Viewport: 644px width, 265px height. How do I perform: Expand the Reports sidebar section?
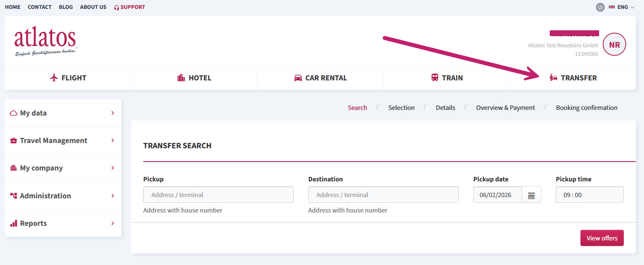(63, 223)
